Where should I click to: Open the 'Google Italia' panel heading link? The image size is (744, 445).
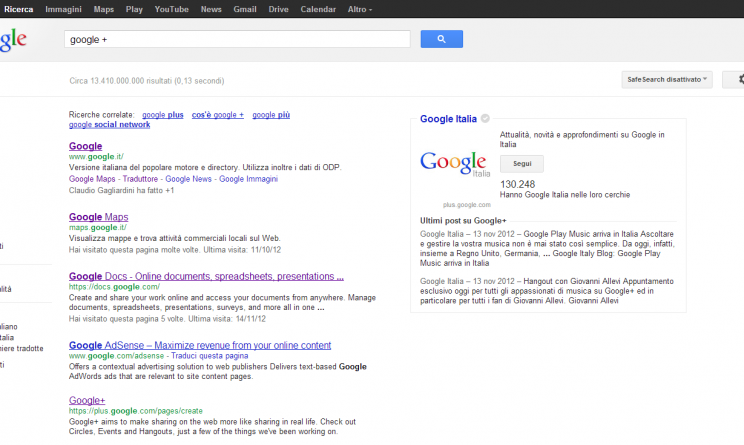click(448, 119)
